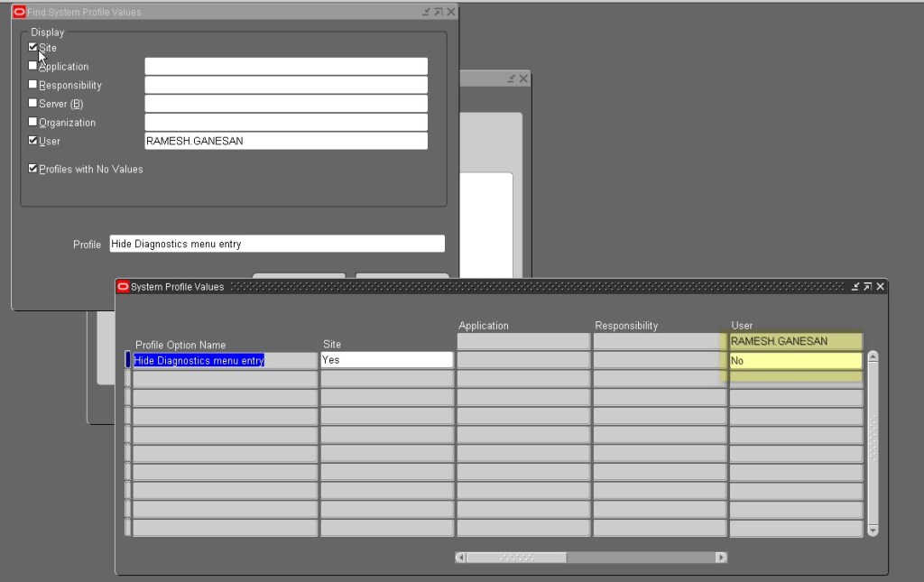Viewport: 924px width, 582px height.
Task: Enable the Application checkbox
Action: (33, 65)
